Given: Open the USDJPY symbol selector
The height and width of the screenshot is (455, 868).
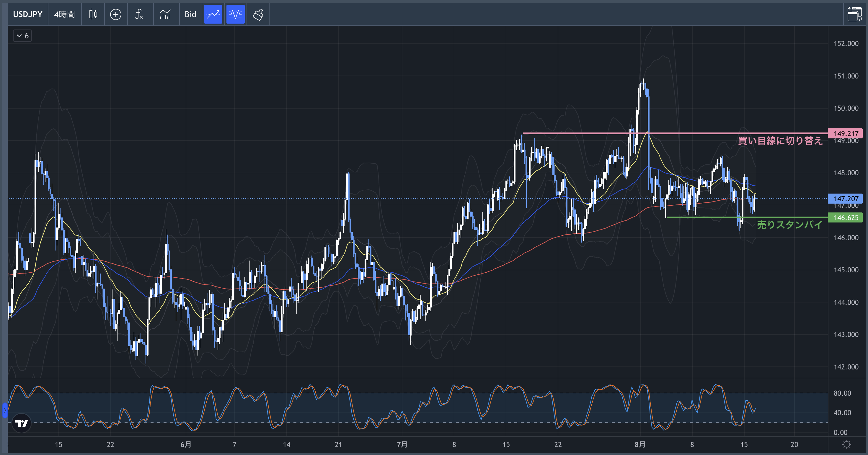Looking at the screenshot, I should [28, 14].
